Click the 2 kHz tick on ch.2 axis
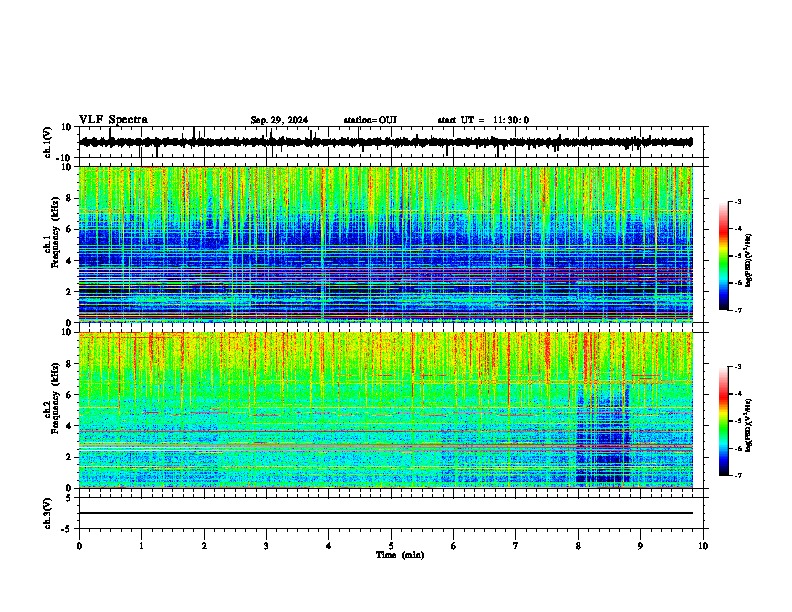 [x=70, y=457]
